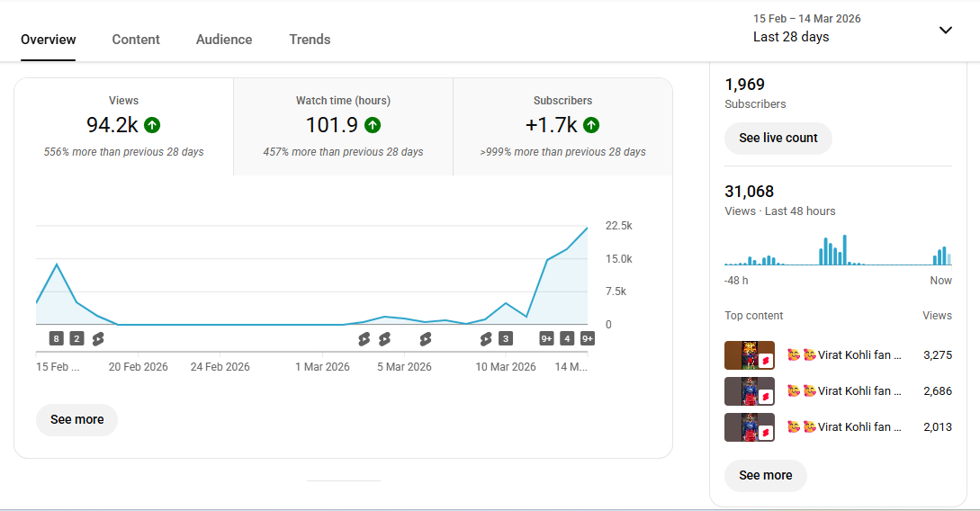Screen dimensions: 980x511
Task: Click the green up arrow beside 94.2k views
Action: tap(152, 125)
